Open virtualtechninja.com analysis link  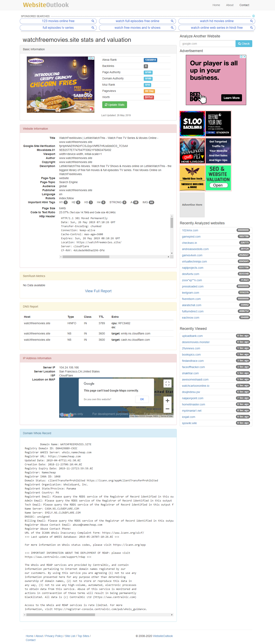(194, 261)
